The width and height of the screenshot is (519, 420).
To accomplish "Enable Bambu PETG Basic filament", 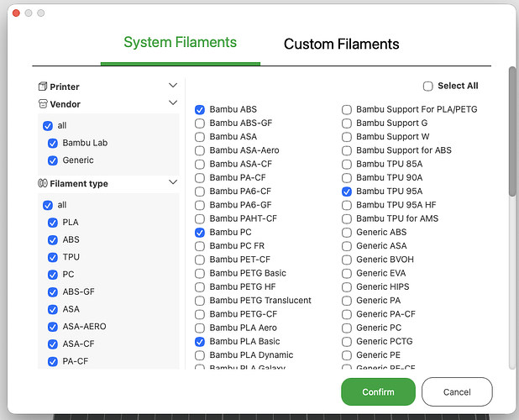I will tap(200, 274).
